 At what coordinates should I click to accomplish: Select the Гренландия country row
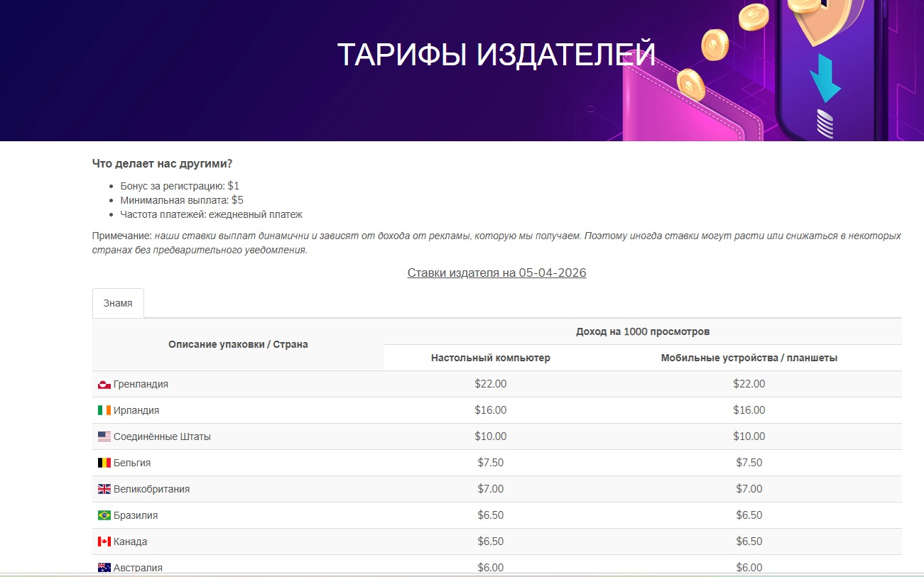click(138, 383)
